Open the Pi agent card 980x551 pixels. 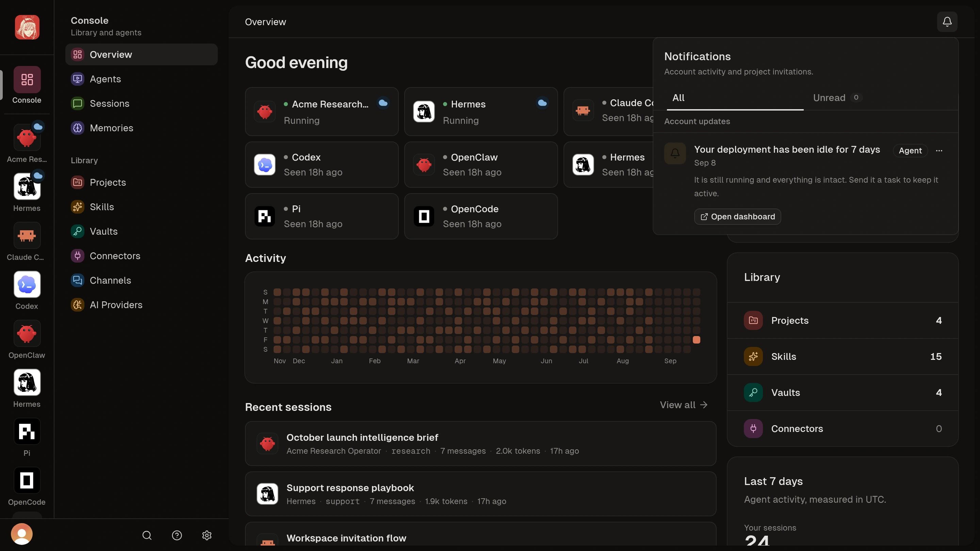pyautogui.click(x=322, y=216)
